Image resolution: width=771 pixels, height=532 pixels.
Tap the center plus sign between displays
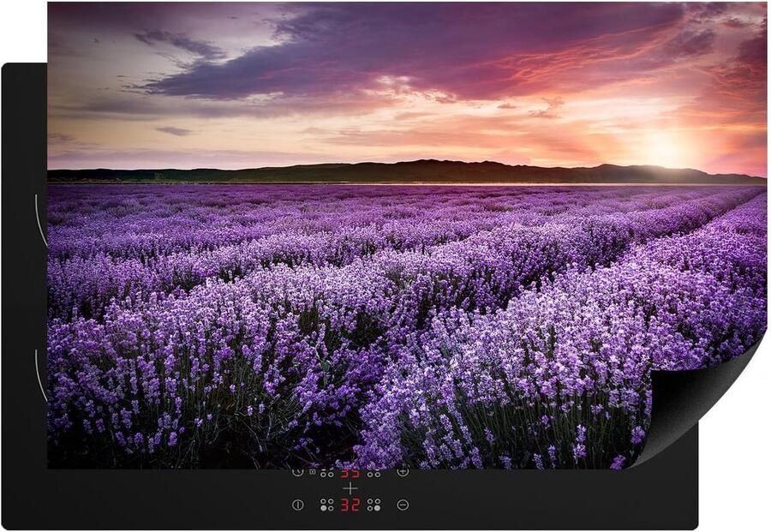(350, 488)
